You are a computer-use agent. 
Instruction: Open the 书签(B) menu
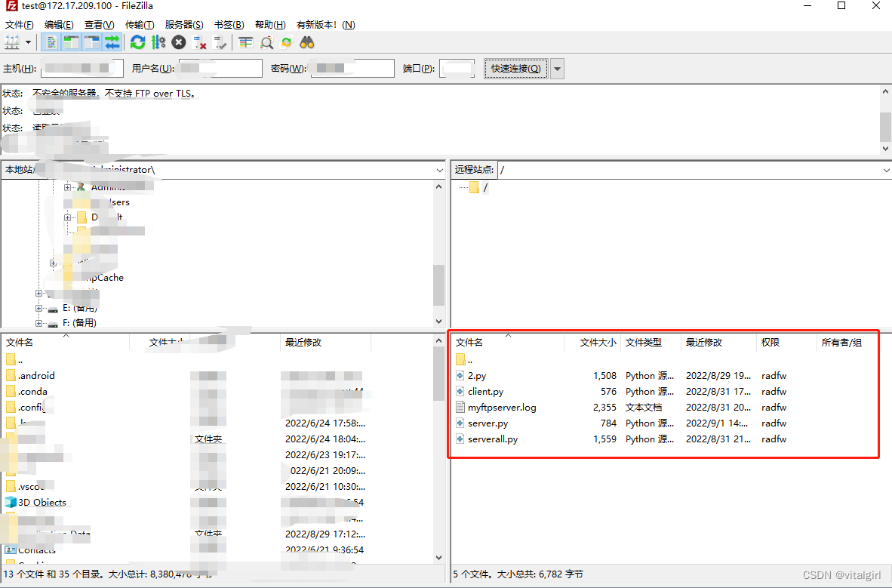tap(229, 24)
